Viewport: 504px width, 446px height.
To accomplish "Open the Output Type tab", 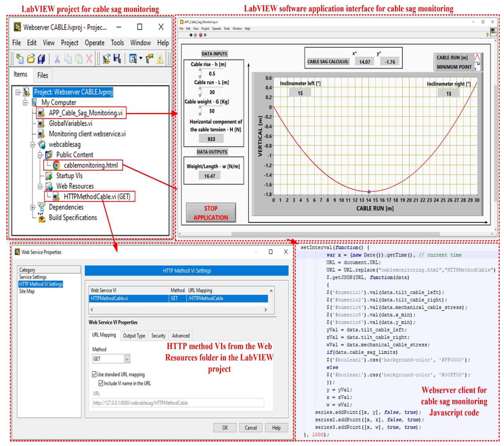I will coord(134,336).
